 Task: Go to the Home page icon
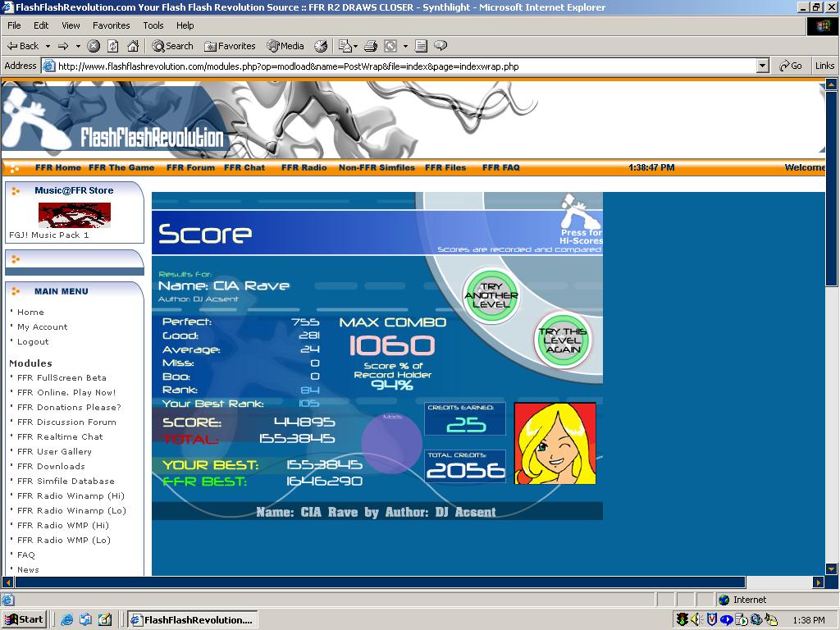click(133, 46)
